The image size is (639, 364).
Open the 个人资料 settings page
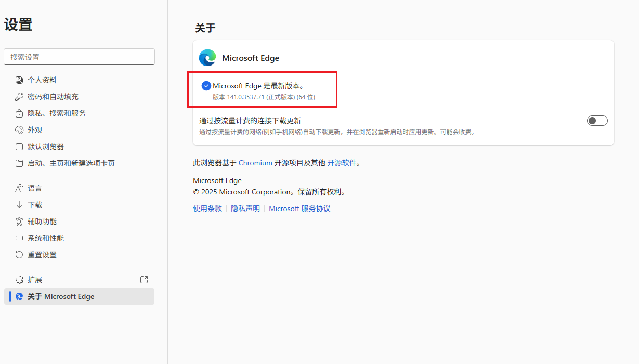point(79,80)
